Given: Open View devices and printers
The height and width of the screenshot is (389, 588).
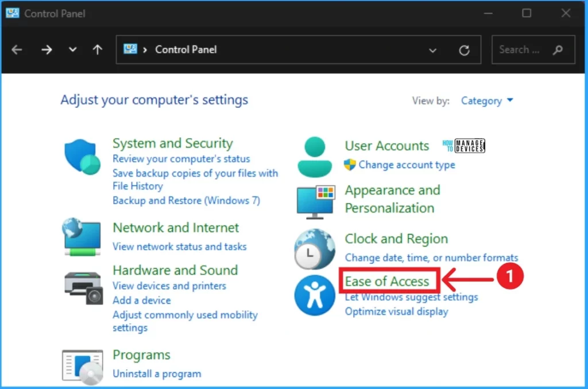Looking at the screenshot, I should [x=169, y=286].
